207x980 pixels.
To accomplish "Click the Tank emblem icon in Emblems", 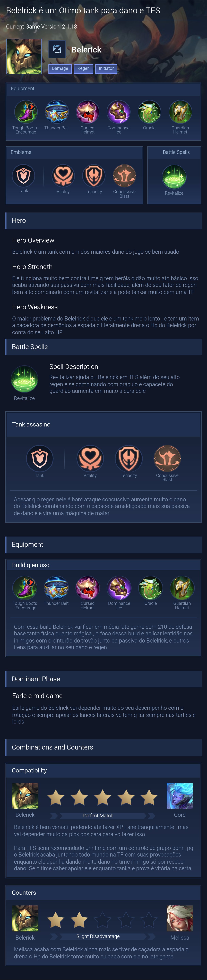I will click(24, 175).
